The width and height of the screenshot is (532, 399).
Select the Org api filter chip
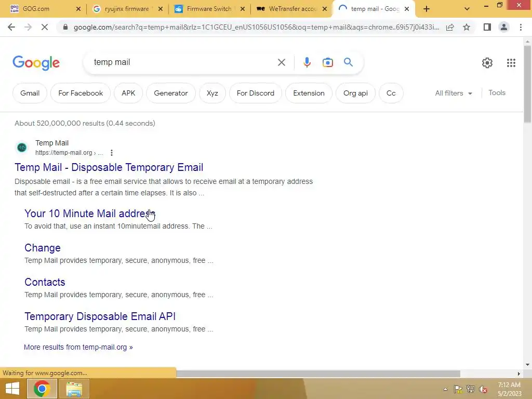pyautogui.click(x=355, y=93)
